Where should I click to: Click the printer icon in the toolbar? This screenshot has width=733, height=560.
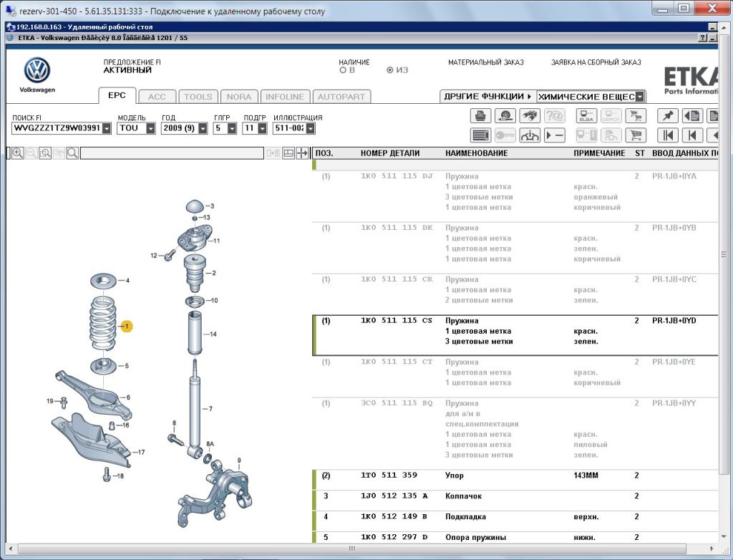(x=480, y=115)
